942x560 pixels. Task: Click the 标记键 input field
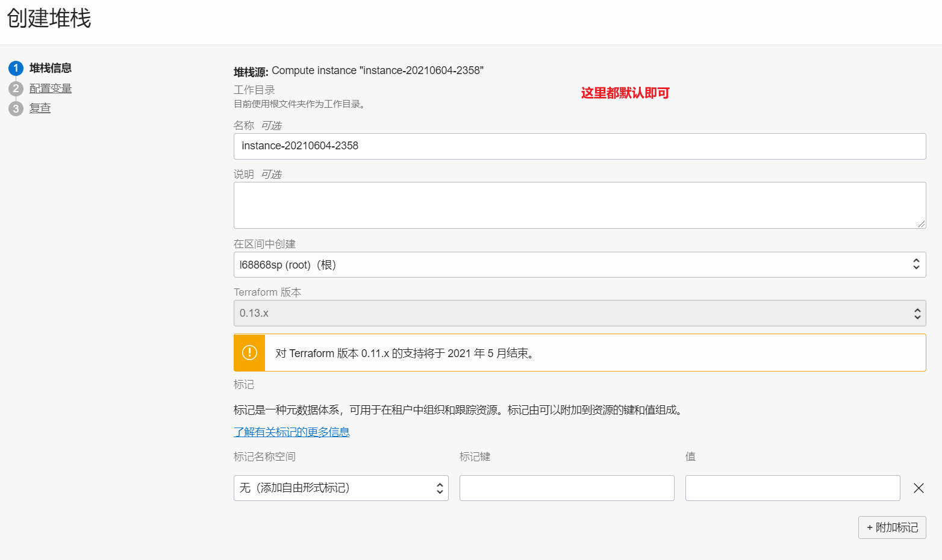[x=566, y=488]
